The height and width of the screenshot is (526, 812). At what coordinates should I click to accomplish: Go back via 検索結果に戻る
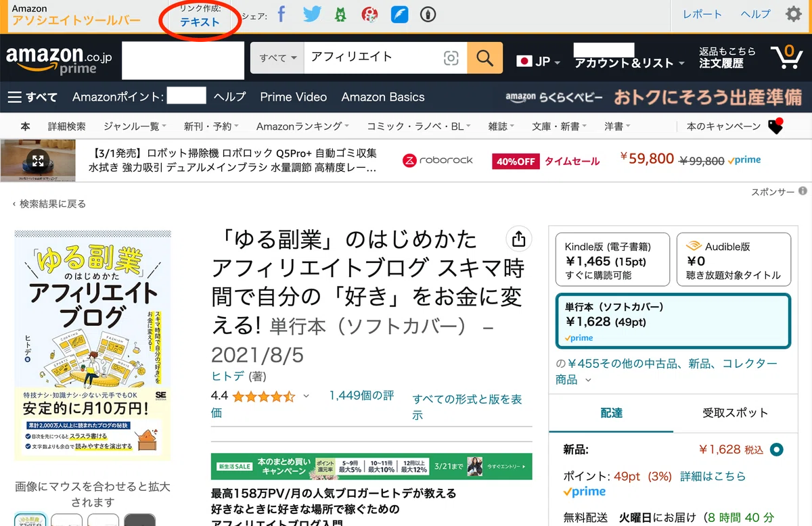point(49,204)
